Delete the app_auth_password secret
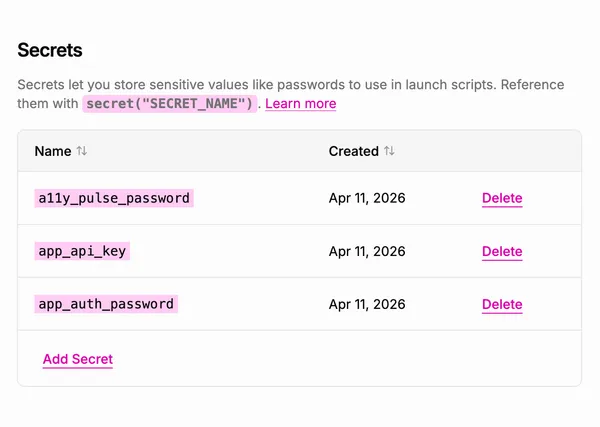This screenshot has height=427, width=600. [x=502, y=304]
